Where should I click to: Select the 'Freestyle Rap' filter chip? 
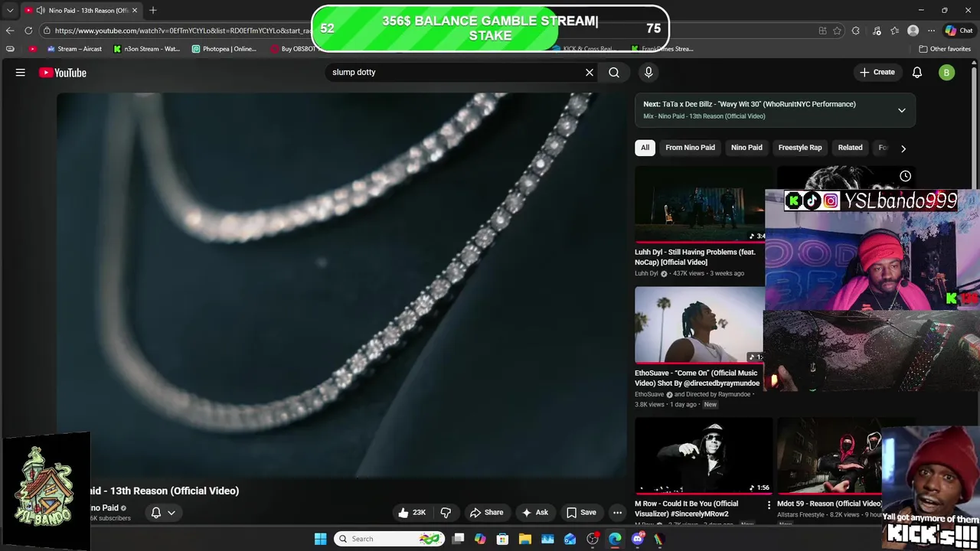pyautogui.click(x=800, y=148)
